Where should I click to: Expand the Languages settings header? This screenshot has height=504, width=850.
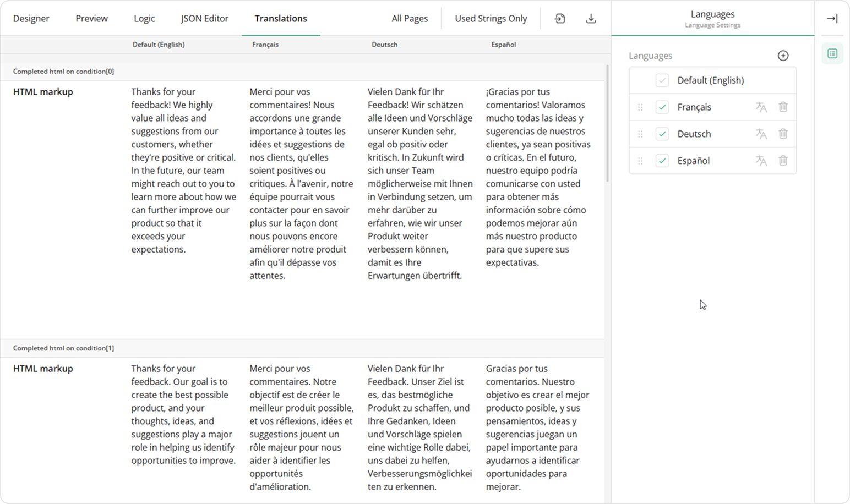tap(712, 18)
